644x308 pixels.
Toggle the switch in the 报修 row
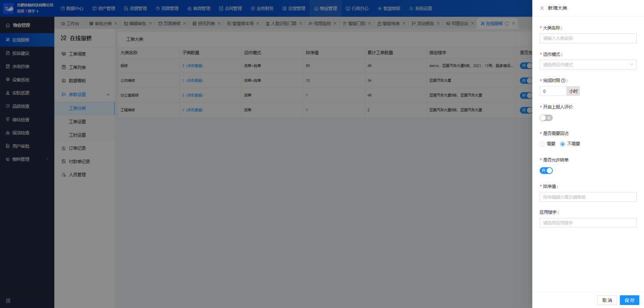click(526, 66)
